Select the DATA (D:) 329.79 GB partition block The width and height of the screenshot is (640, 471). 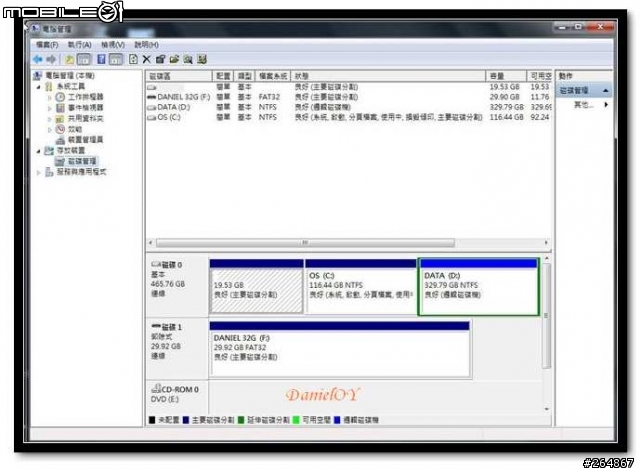tap(478, 287)
